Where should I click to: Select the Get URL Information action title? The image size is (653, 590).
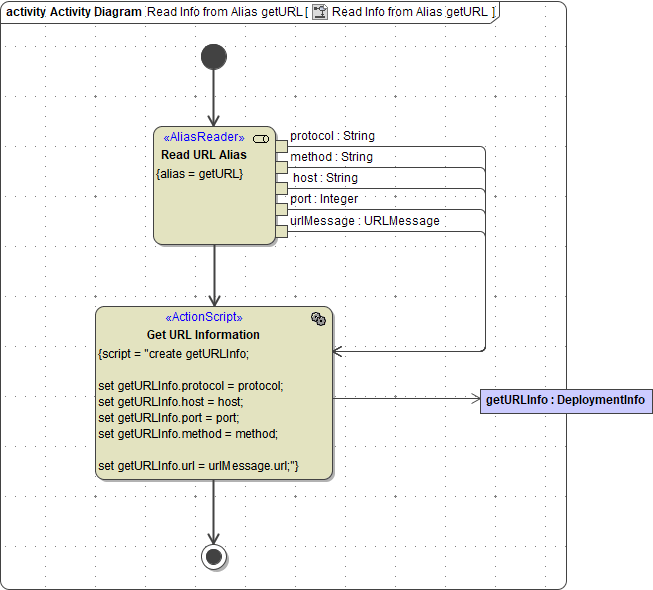click(203, 335)
